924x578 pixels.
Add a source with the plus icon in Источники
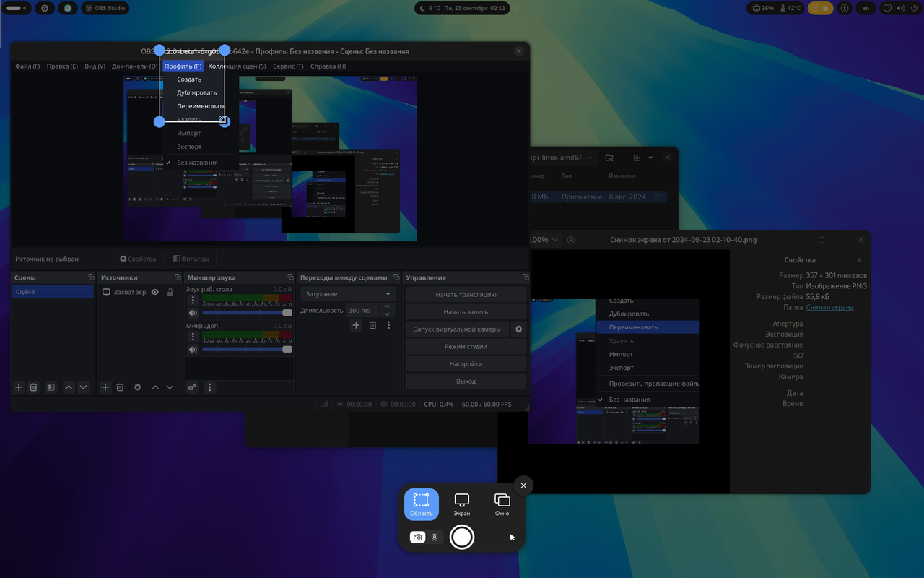105,387
